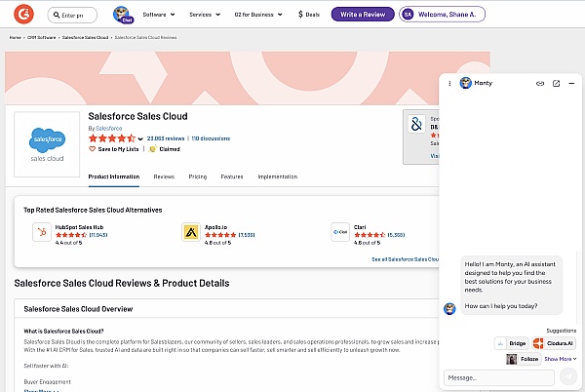Open the G2 home logo

pyautogui.click(x=23, y=15)
